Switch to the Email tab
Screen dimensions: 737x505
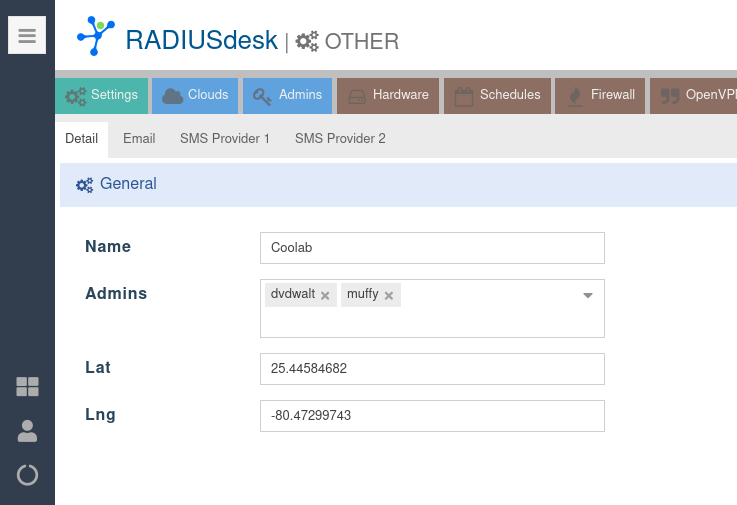(x=139, y=139)
